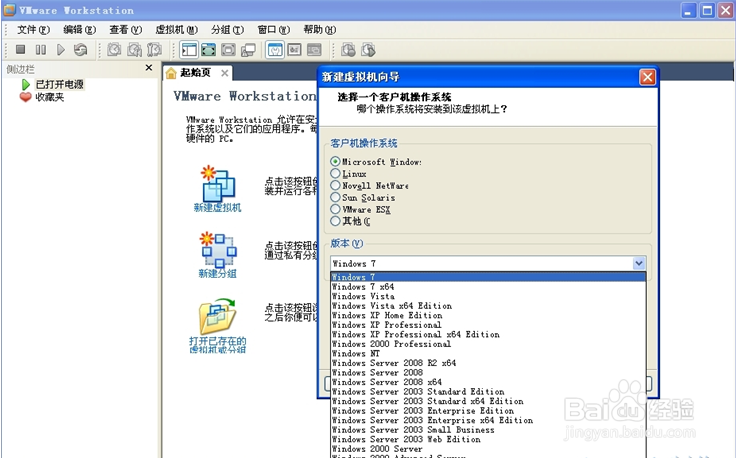Screen dimensions: 736x458
Task: Click the take snapshot toolbar icon
Action: [114, 49]
